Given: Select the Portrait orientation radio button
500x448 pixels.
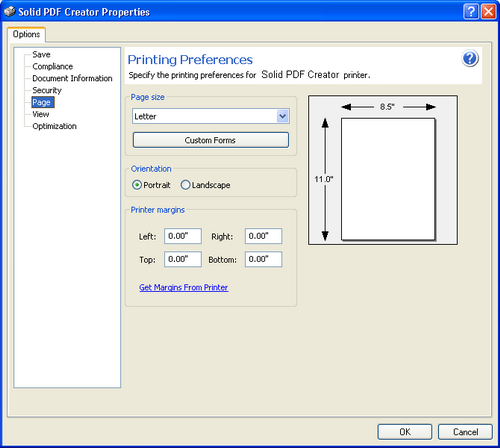Looking at the screenshot, I should click(x=137, y=185).
